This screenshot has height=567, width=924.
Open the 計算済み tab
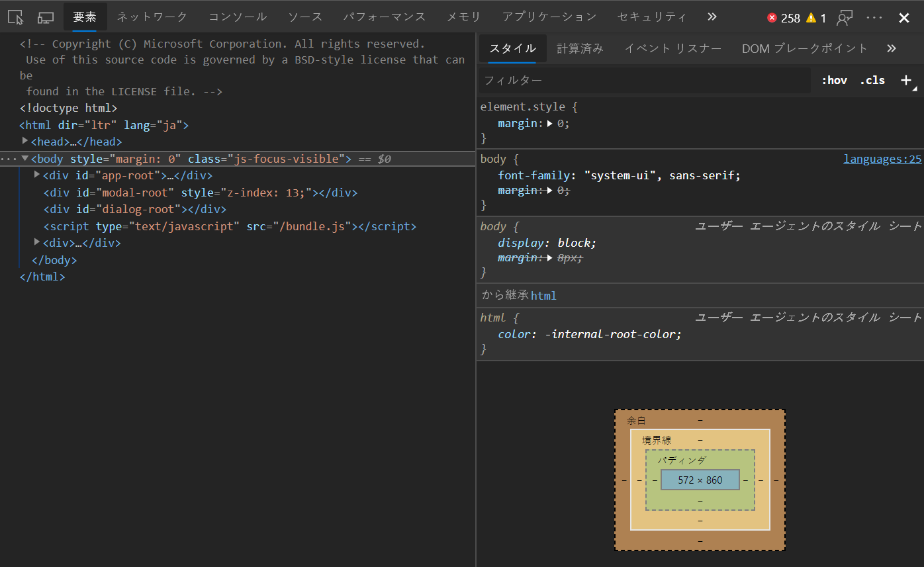coord(580,48)
